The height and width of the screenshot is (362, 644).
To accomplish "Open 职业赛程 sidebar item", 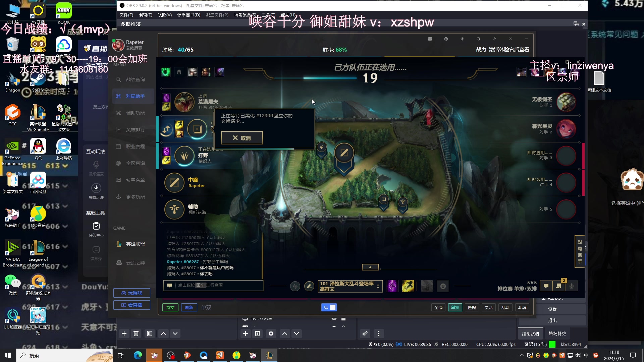I will pyautogui.click(x=131, y=146).
